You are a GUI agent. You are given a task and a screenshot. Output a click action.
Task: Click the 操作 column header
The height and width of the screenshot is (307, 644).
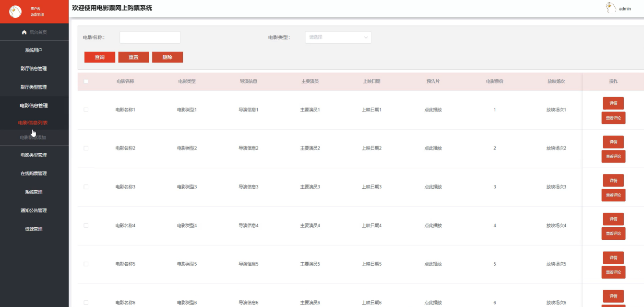613,82
